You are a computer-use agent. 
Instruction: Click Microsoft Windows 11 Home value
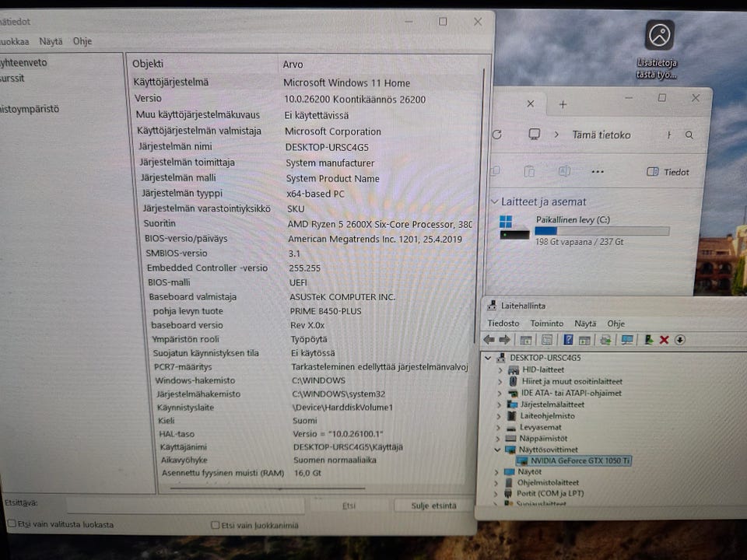click(x=346, y=83)
